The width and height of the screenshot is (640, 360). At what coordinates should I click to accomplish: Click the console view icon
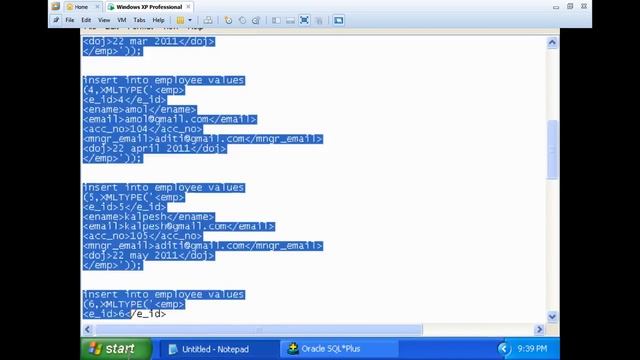[x=338, y=20]
